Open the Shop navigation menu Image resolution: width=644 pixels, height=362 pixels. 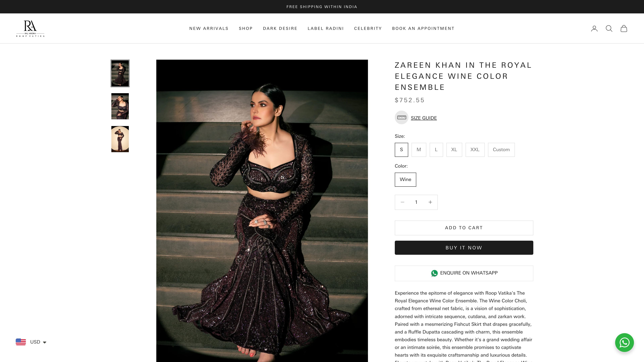pos(246,28)
